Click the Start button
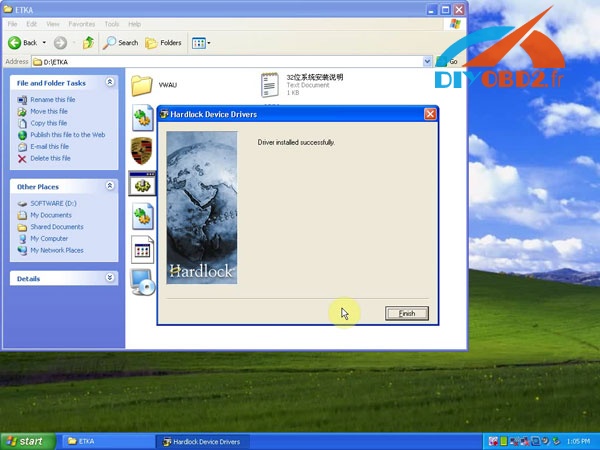 [x=27, y=442]
